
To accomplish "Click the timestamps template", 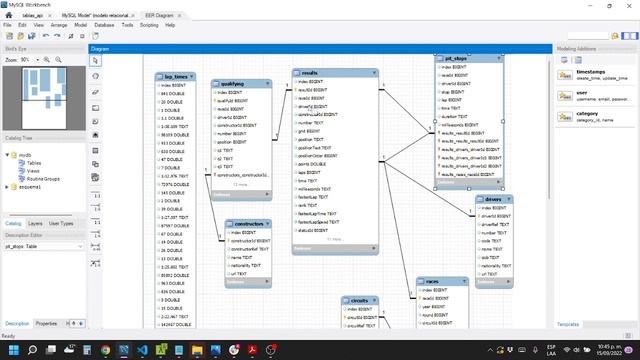I will tap(595, 75).
